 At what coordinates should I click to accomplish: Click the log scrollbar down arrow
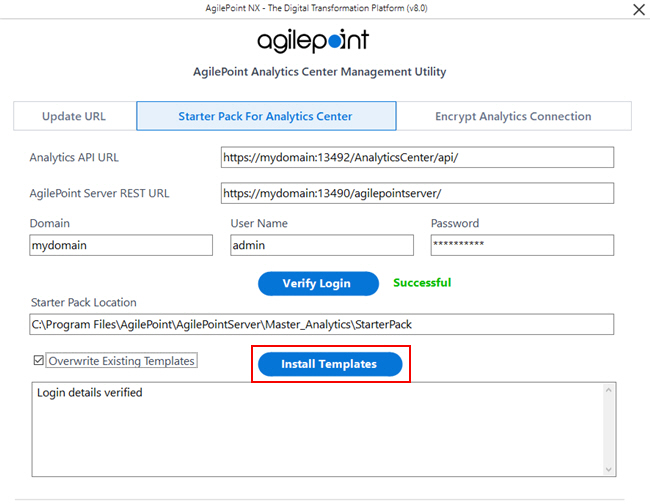click(608, 469)
